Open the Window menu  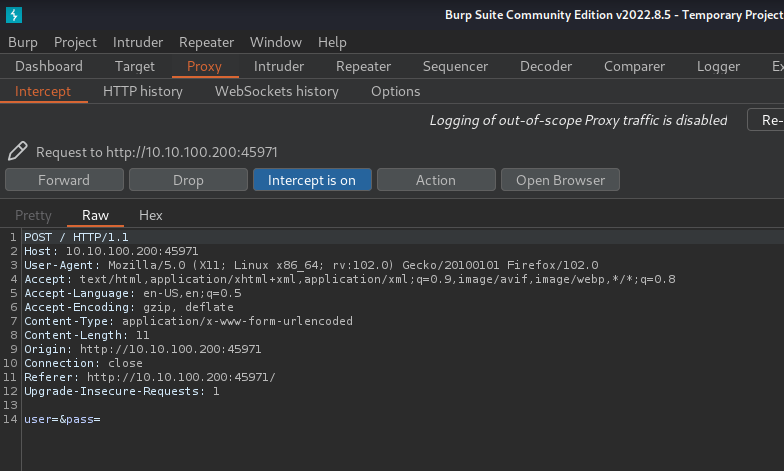tap(276, 42)
